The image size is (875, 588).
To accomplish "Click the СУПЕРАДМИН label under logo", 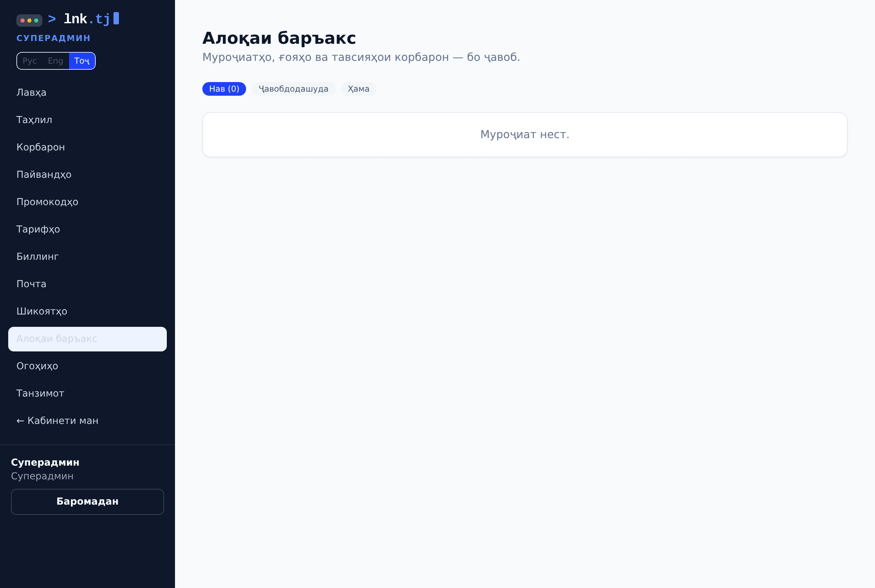I will 54,38.
